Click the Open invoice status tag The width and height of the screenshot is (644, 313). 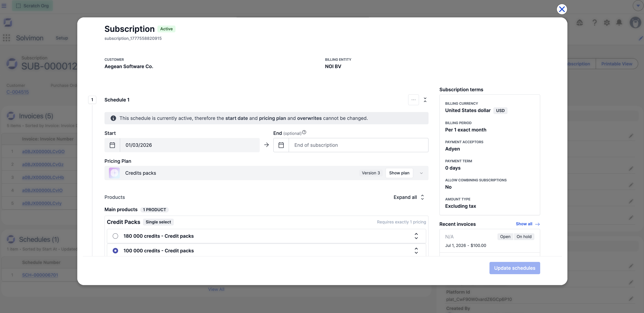coord(505,237)
